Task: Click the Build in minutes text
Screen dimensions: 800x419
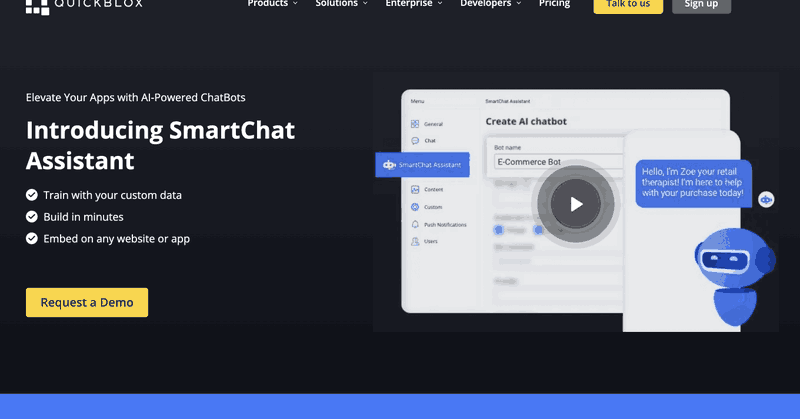Action: tap(83, 217)
